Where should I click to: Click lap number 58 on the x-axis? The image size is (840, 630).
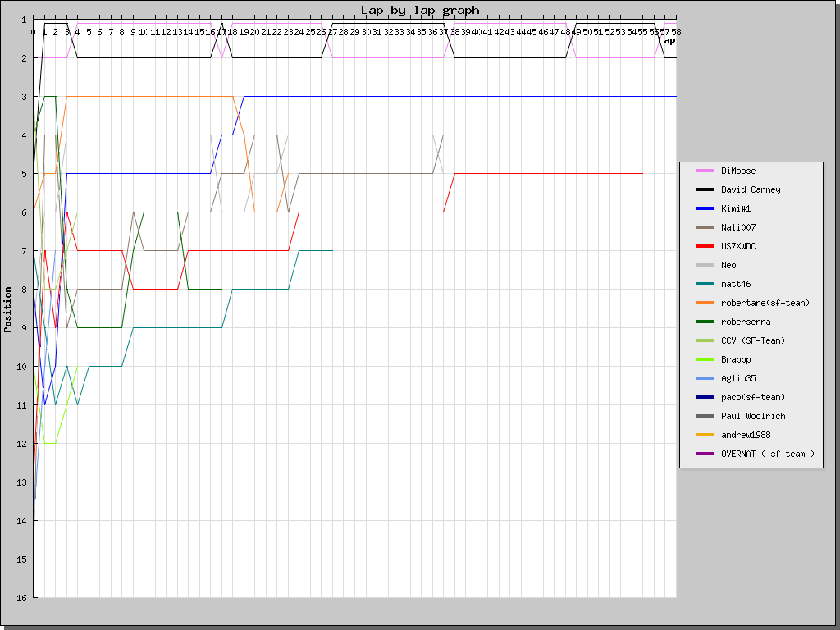pos(676,32)
